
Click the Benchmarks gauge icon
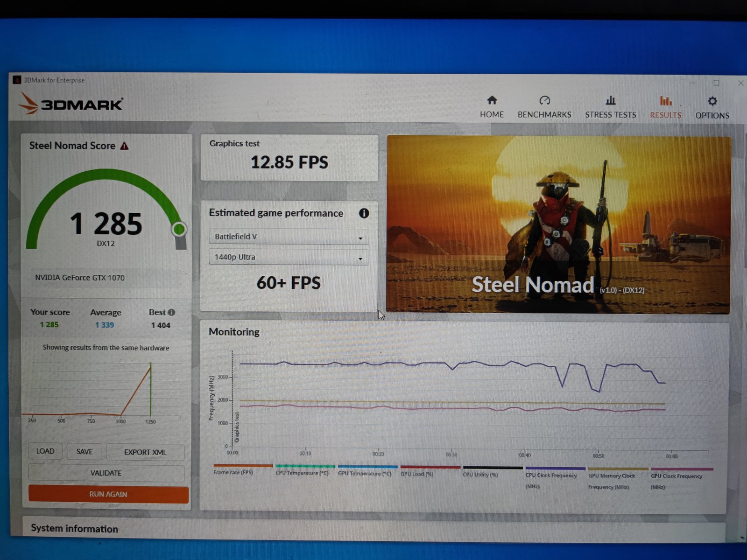point(544,100)
